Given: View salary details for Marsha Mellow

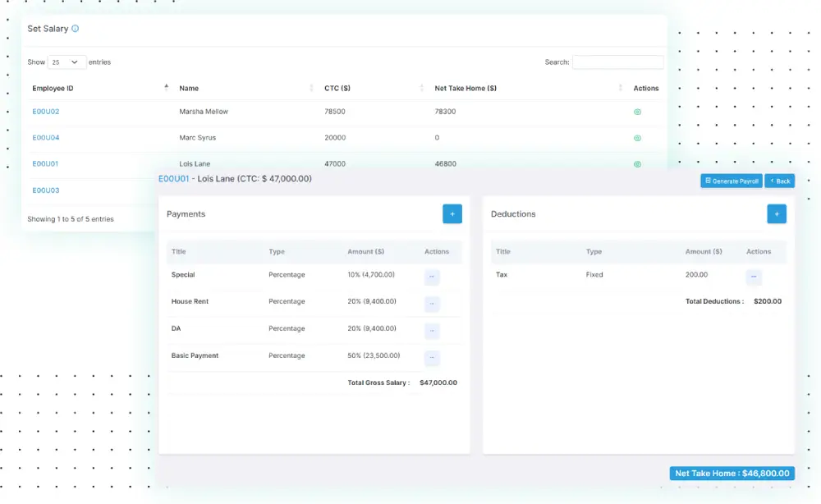Looking at the screenshot, I should (637, 112).
